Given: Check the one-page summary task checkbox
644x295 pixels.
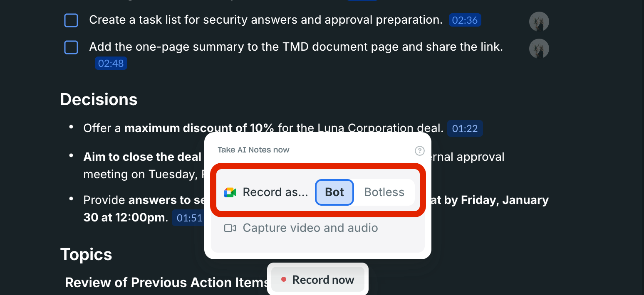Looking at the screenshot, I should tap(71, 47).
